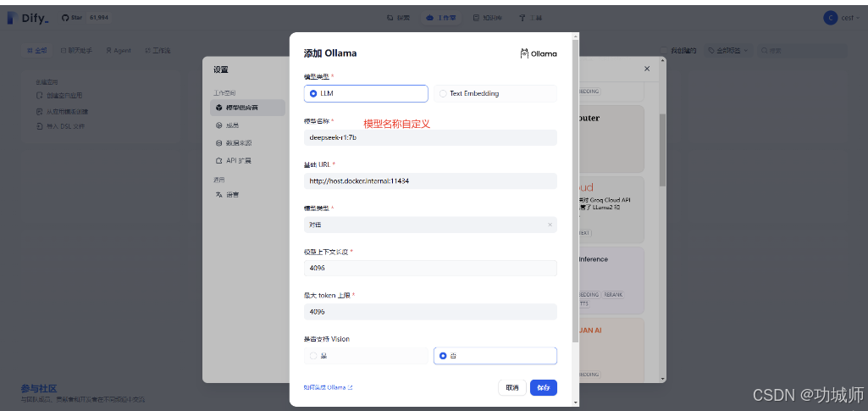Click the 工作室 robot icon

(x=429, y=18)
